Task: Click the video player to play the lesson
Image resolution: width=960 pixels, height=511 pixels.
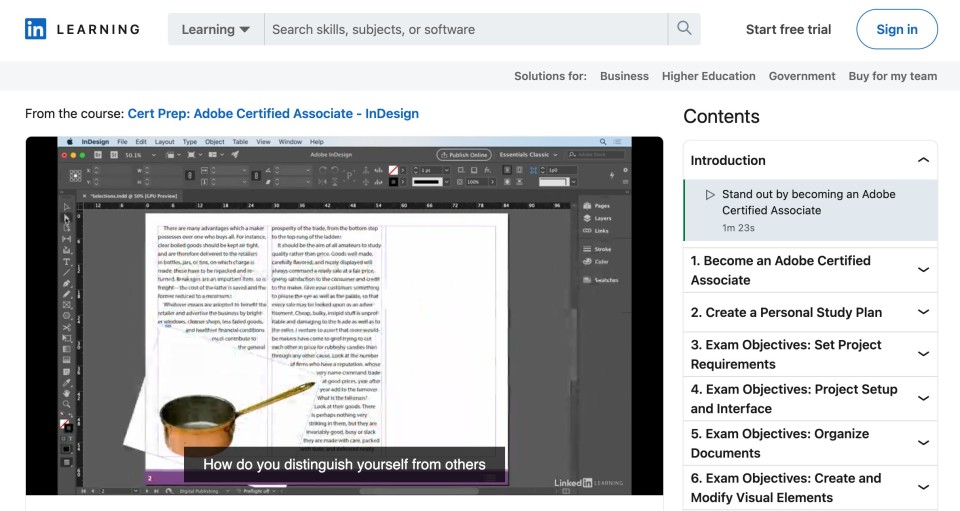Action: 344,316
